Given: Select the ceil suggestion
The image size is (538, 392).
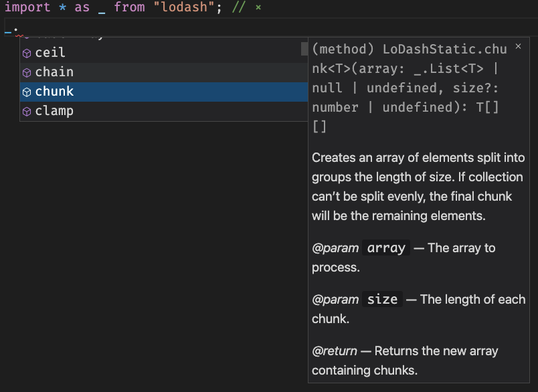Looking at the screenshot, I should pyautogui.click(x=164, y=53).
